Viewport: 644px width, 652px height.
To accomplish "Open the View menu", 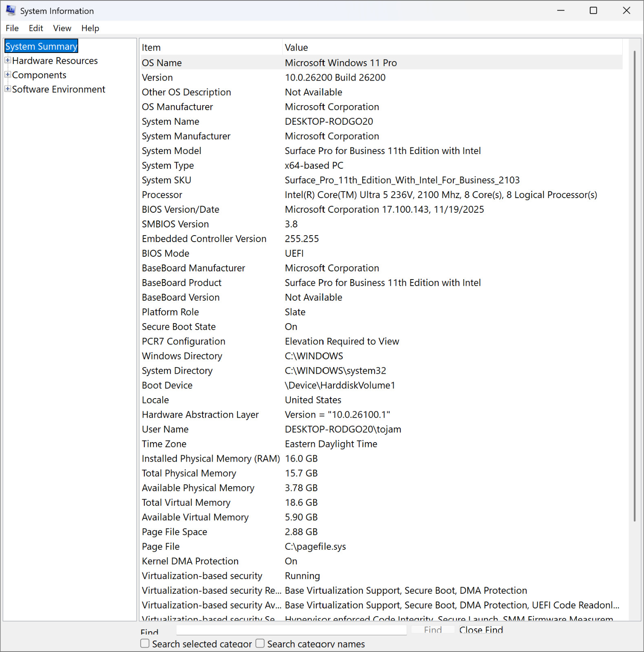I will pos(62,28).
